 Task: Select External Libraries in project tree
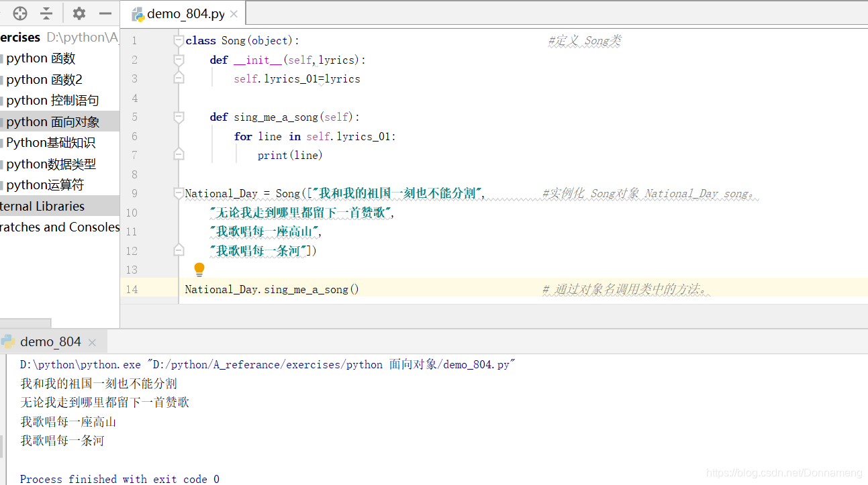click(42, 206)
